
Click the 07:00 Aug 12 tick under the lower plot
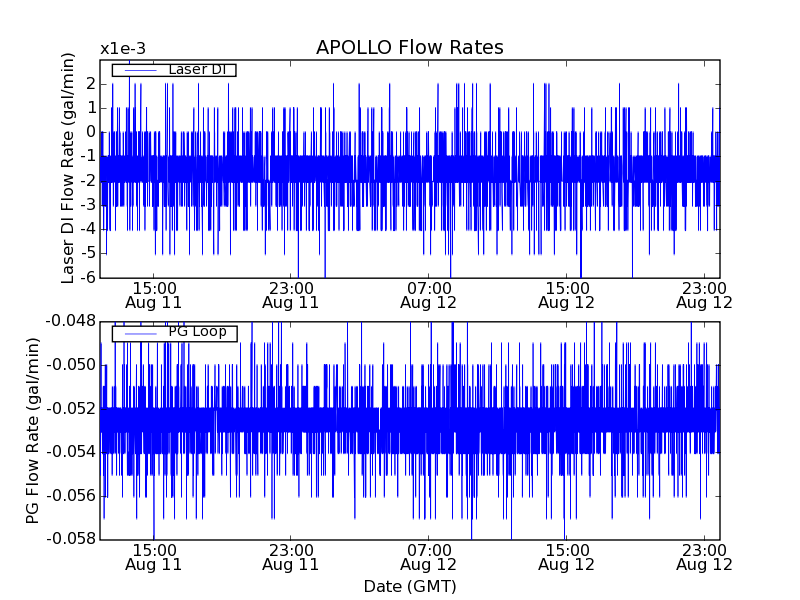429,557
